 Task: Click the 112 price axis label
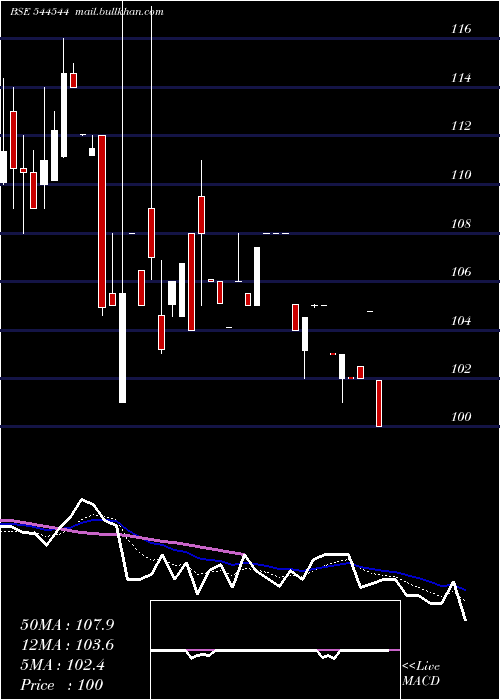click(x=461, y=126)
